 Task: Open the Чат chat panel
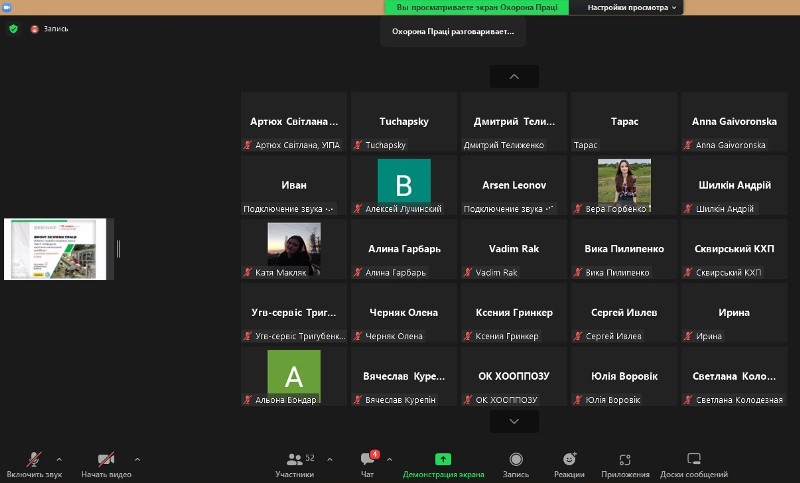[x=368, y=464]
